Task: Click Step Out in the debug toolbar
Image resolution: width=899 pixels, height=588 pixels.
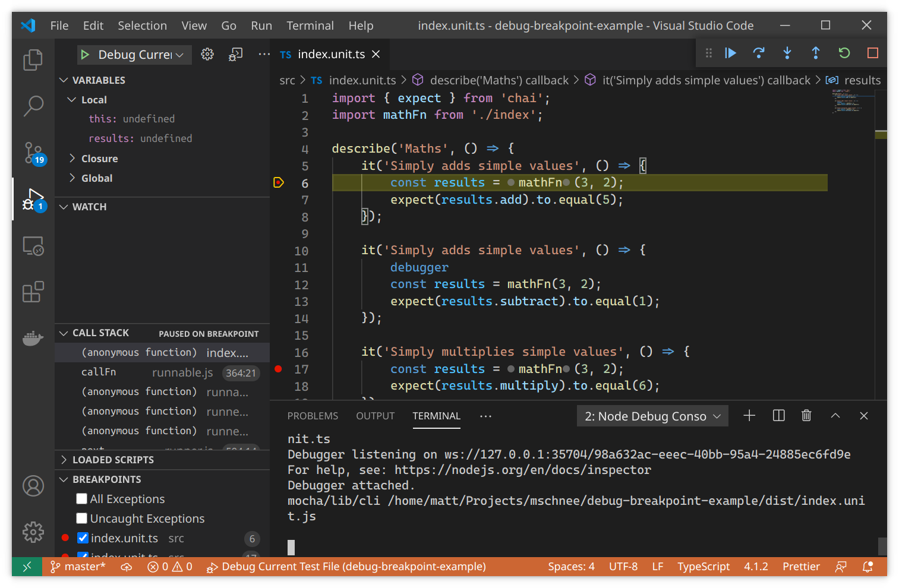Action: tap(816, 53)
